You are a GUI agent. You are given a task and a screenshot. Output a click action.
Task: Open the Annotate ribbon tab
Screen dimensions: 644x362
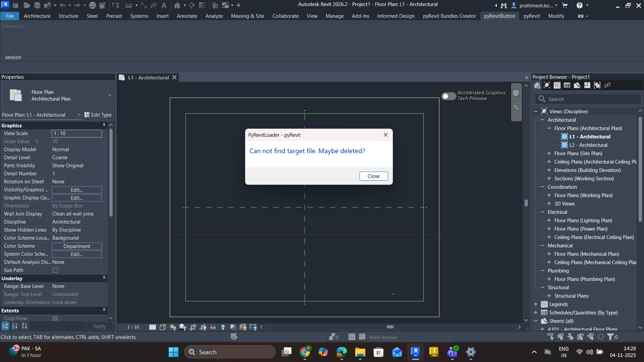coord(187,16)
